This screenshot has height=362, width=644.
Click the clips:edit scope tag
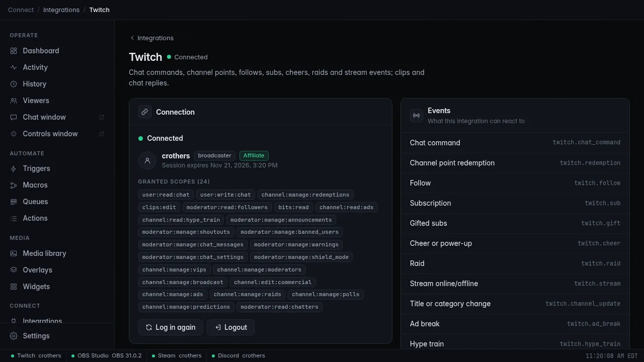[x=159, y=207]
